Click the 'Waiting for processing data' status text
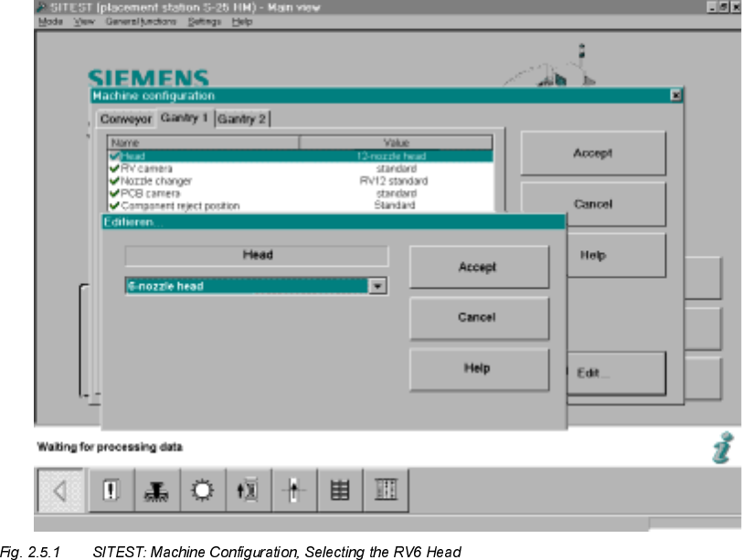742x560 pixels. 110,447
